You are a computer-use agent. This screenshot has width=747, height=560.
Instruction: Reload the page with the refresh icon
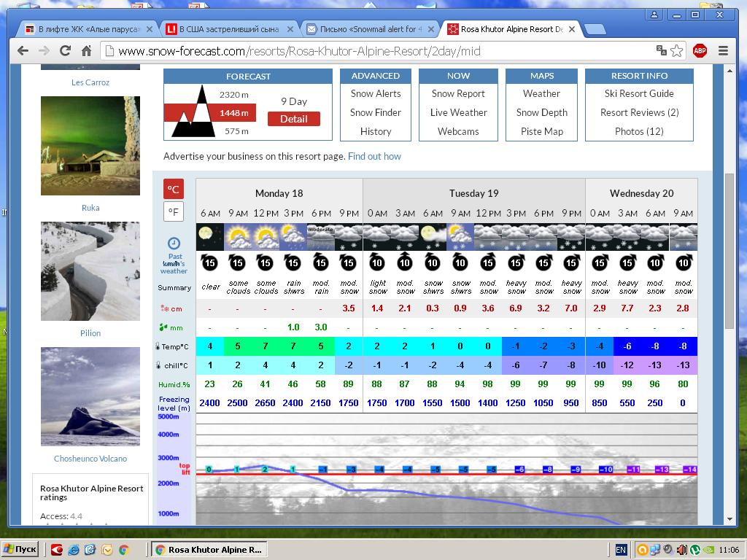click(x=65, y=51)
